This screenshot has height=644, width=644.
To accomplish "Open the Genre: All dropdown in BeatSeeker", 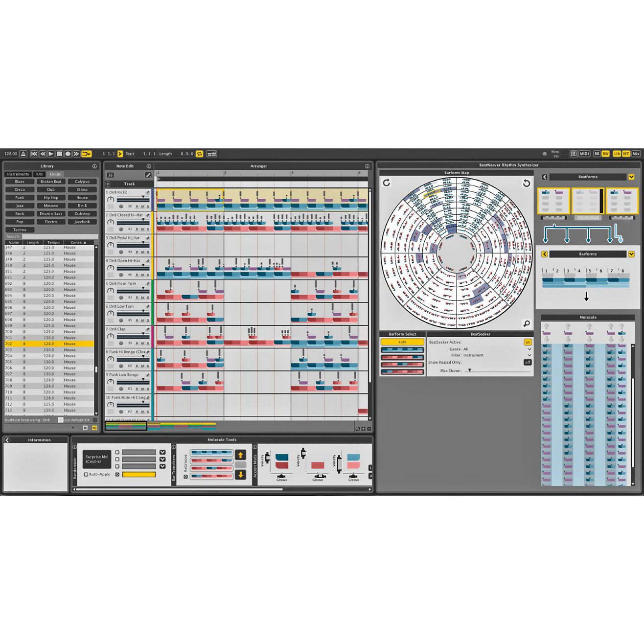I will pyautogui.click(x=529, y=349).
